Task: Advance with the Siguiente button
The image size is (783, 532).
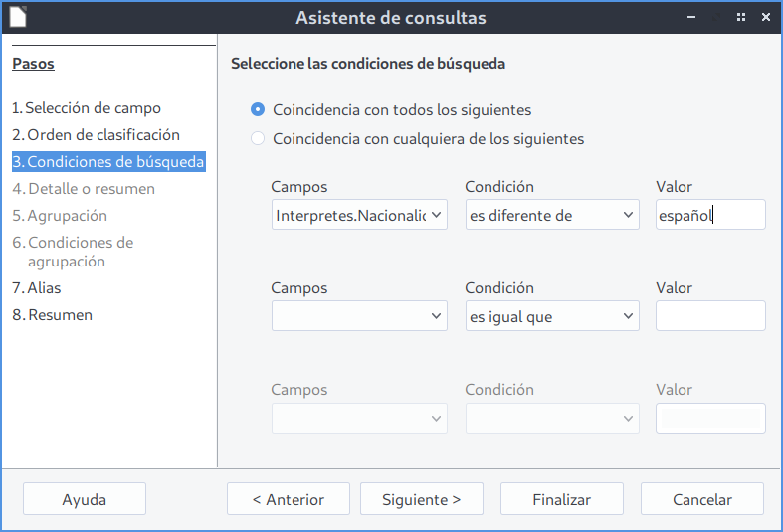Action: [x=422, y=499]
